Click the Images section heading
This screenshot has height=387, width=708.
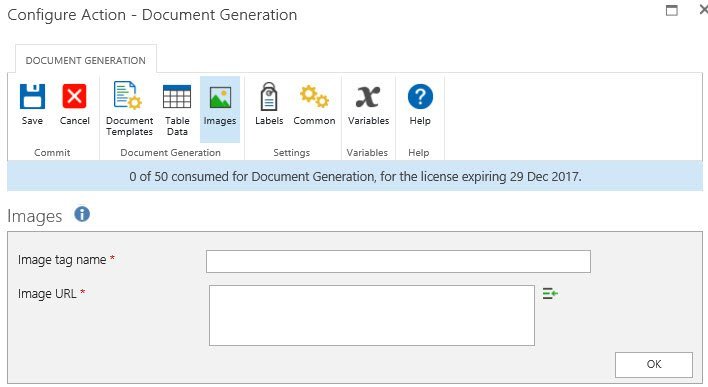coord(35,216)
